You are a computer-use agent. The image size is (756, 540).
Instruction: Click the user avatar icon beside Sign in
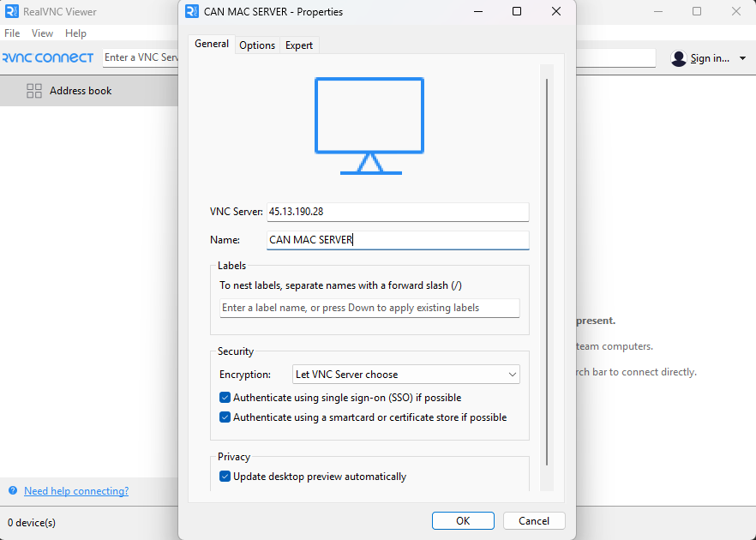pos(678,58)
